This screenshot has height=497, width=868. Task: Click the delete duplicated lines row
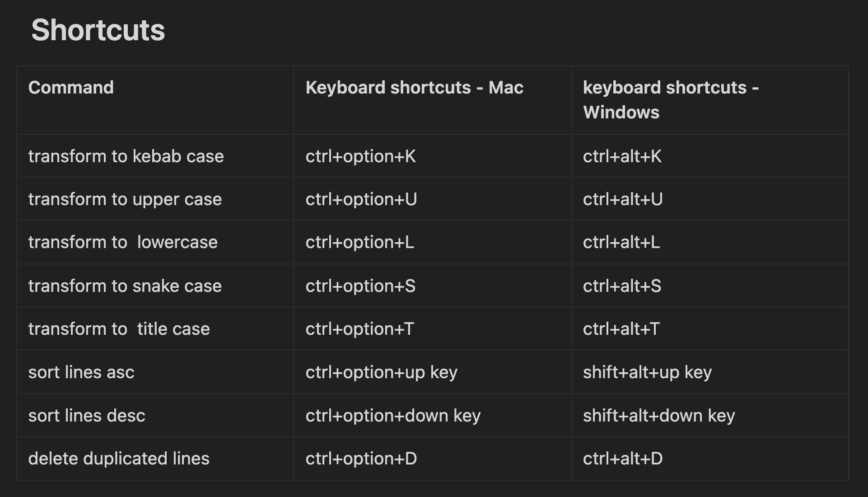tap(434, 458)
